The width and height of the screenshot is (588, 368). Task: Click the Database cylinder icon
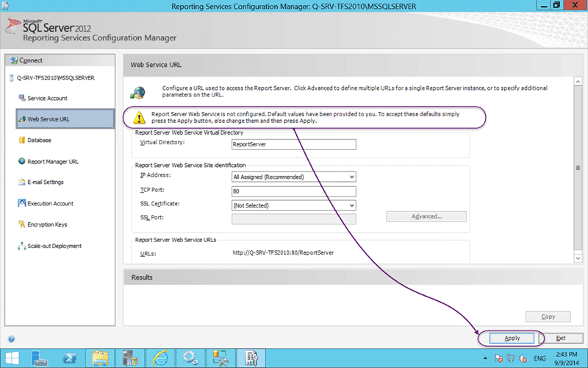pos(22,140)
